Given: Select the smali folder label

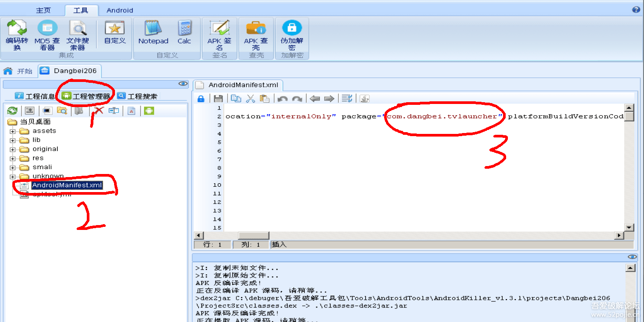Looking at the screenshot, I should pos(42,167).
